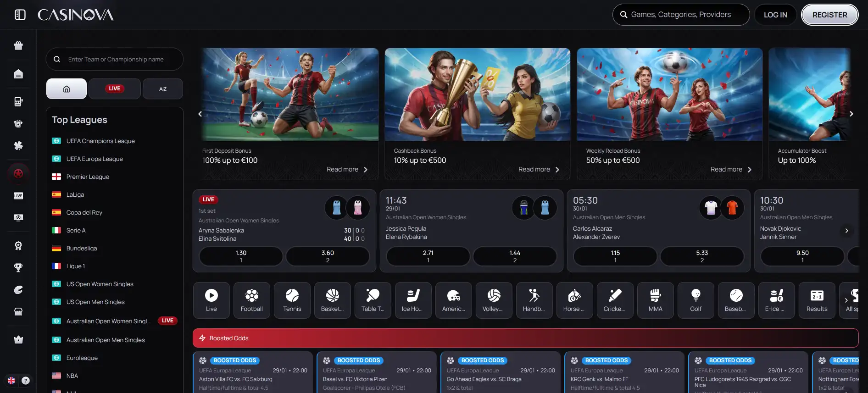Expand more sports categories arrow
868x393 pixels.
coord(846,300)
